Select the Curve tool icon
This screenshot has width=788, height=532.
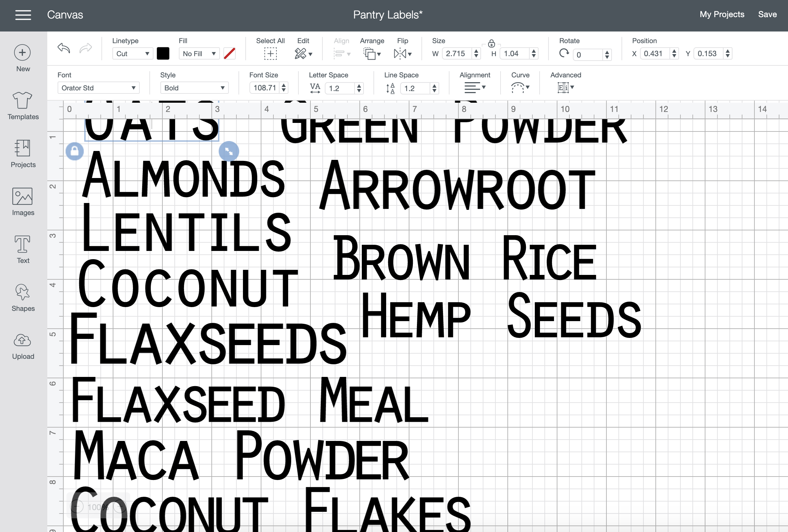[x=518, y=88]
